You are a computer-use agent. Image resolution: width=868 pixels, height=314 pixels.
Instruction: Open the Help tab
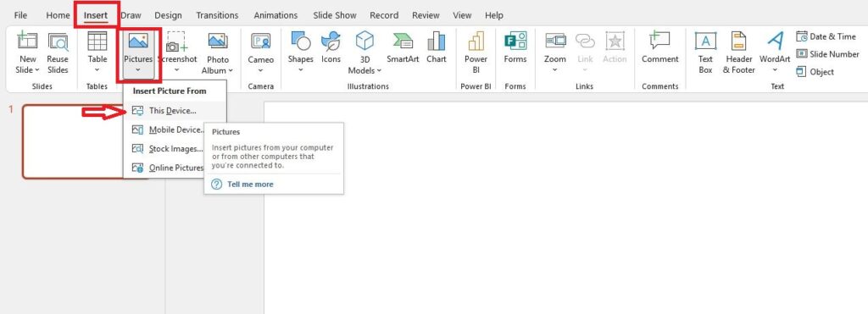[494, 15]
